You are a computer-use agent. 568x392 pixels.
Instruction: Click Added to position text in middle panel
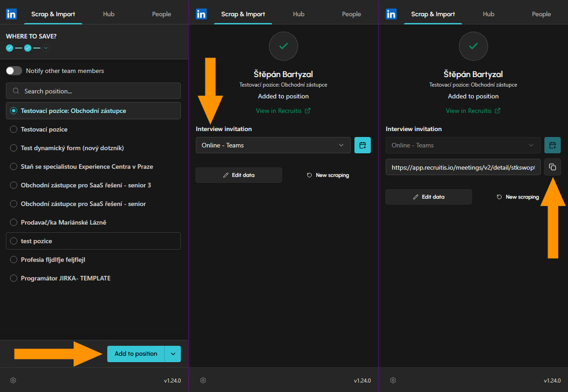point(283,96)
